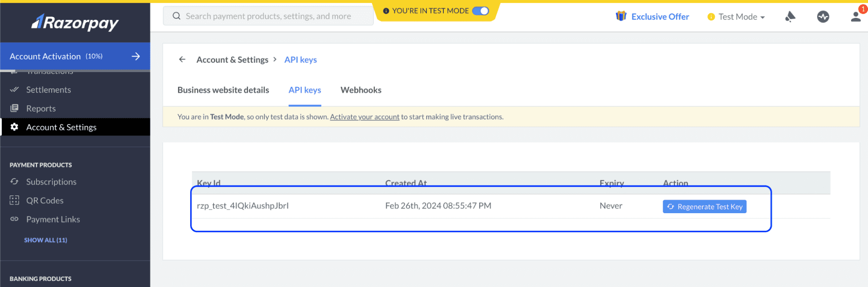Open the activity pulse status icon
This screenshot has height=287, width=868.
click(823, 17)
